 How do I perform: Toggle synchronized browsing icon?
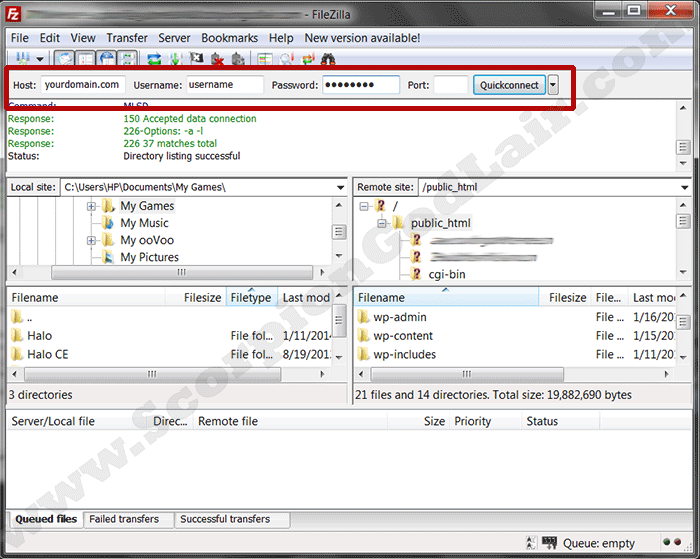pos(308,58)
